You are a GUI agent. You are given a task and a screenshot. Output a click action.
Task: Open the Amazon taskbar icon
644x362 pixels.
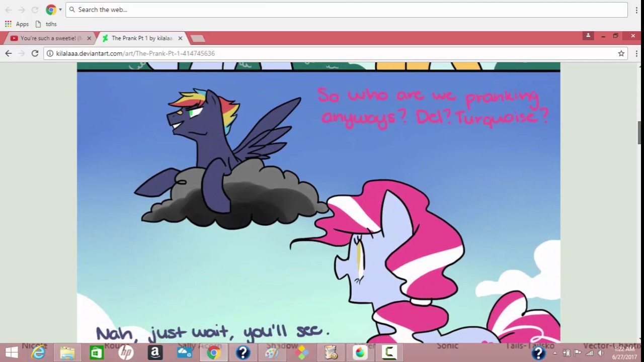click(155, 353)
